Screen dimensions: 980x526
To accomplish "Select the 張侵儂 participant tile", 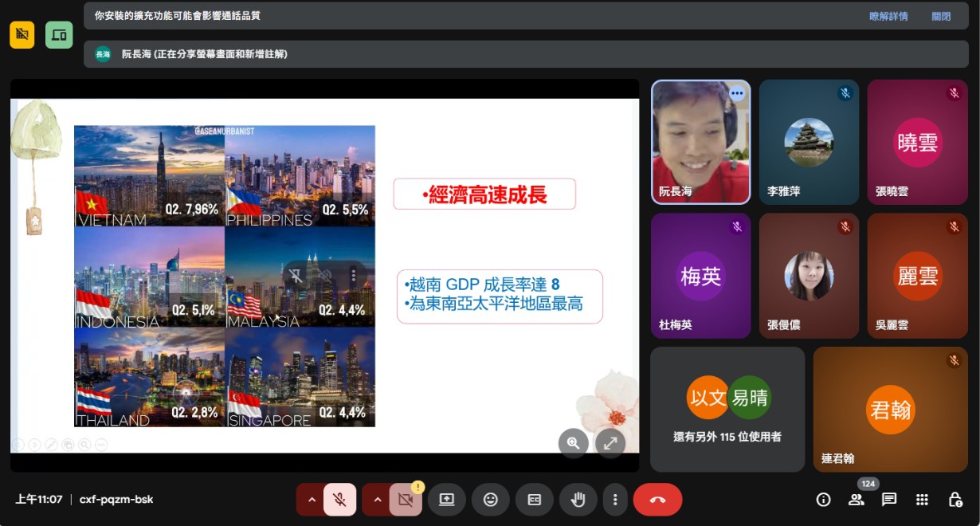I will point(809,276).
